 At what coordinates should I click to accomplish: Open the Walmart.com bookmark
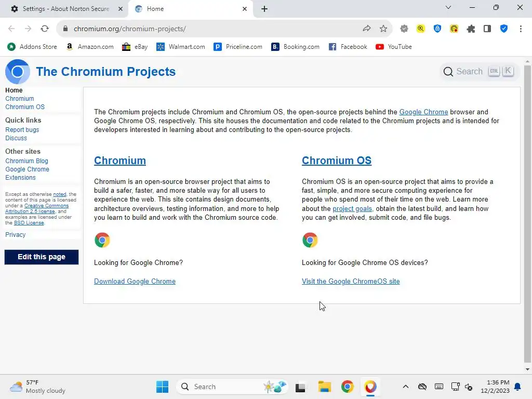click(x=180, y=47)
